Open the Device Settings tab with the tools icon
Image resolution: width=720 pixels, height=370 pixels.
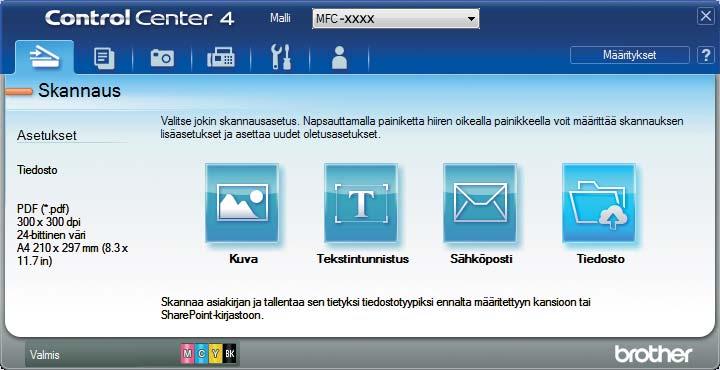tap(281, 58)
